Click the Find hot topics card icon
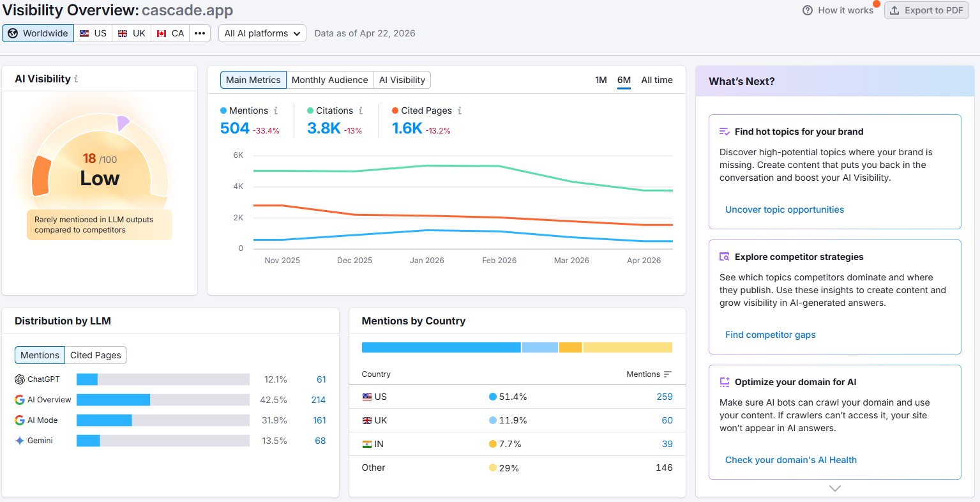 click(725, 132)
